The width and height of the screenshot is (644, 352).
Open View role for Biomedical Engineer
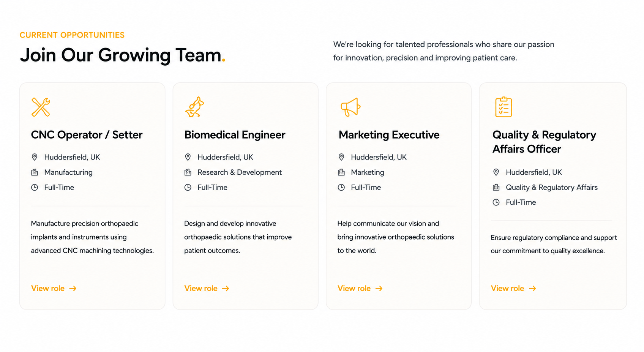tap(207, 289)
